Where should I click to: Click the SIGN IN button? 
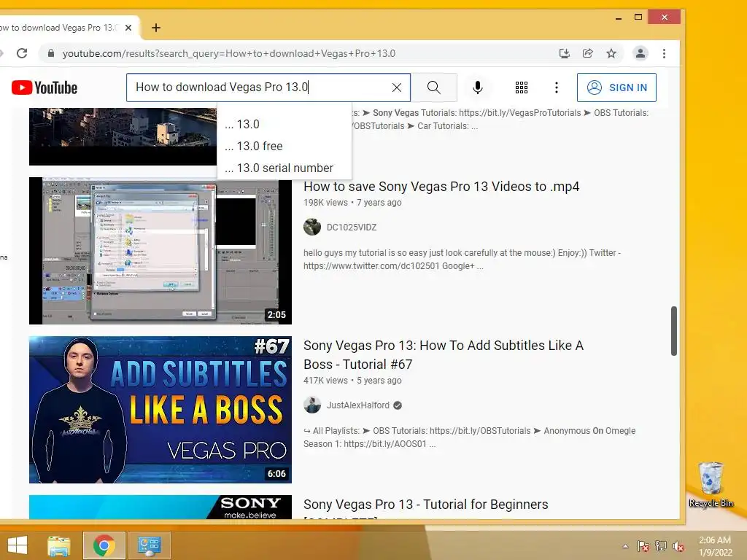point(616,87)
